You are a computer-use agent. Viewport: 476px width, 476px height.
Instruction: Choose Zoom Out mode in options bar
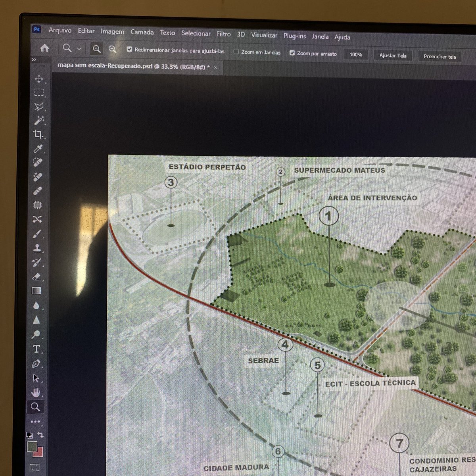(113, 49)
